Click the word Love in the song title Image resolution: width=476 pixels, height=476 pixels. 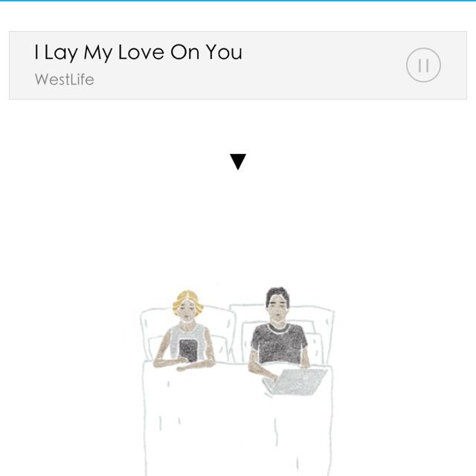point(141,52)
